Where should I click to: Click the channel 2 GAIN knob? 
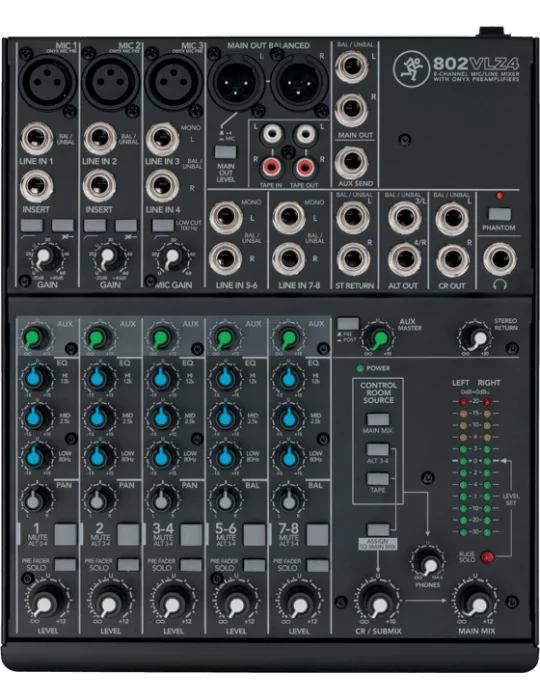[x=108, y=257]
